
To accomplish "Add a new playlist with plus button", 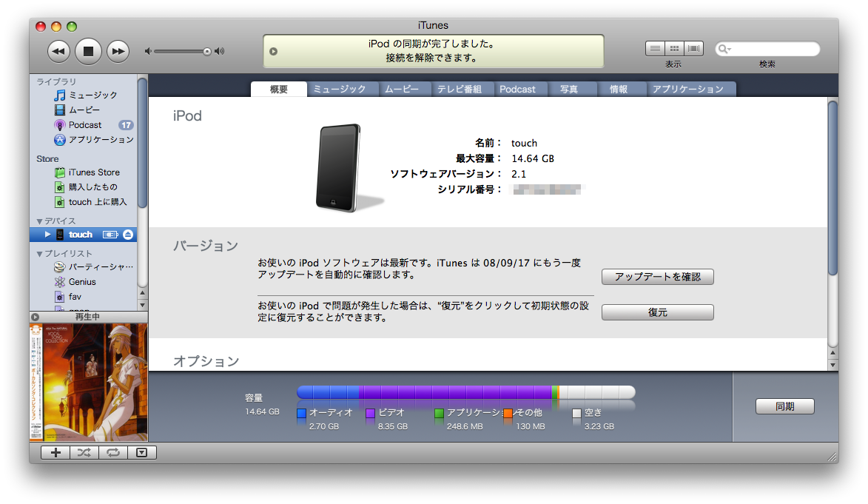I will coord(55,453).
